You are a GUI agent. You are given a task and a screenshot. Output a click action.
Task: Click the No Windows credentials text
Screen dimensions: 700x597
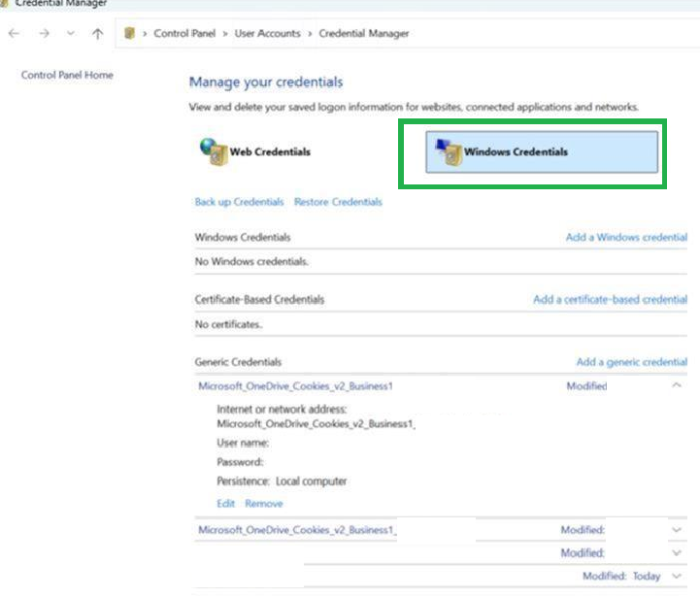pos(251,261)
